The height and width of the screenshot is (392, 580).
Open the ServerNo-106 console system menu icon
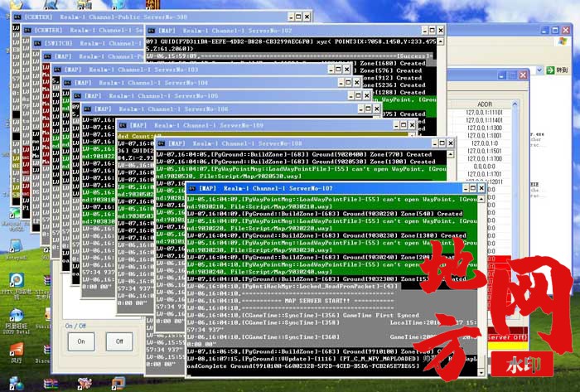pyautogui.click(x=87, y=109)
